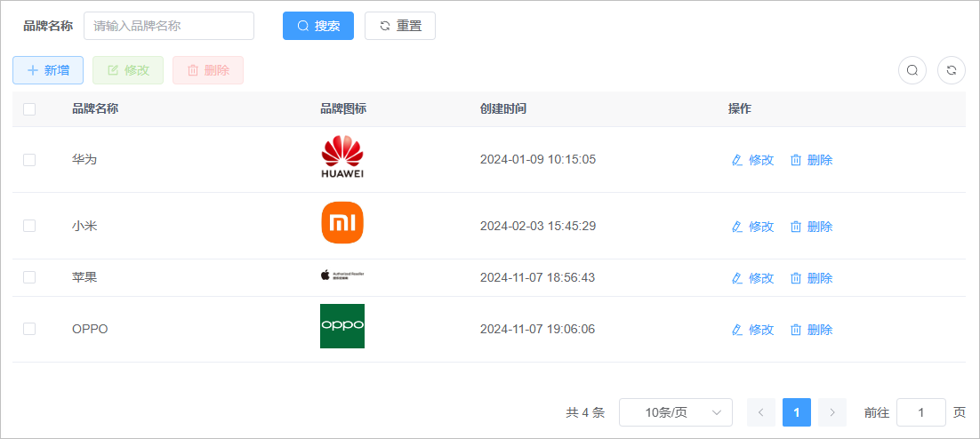The width and height of the screenshot is (980, 439).
Task: Click the previous page arrow
Action: click(x=761, y=412)
